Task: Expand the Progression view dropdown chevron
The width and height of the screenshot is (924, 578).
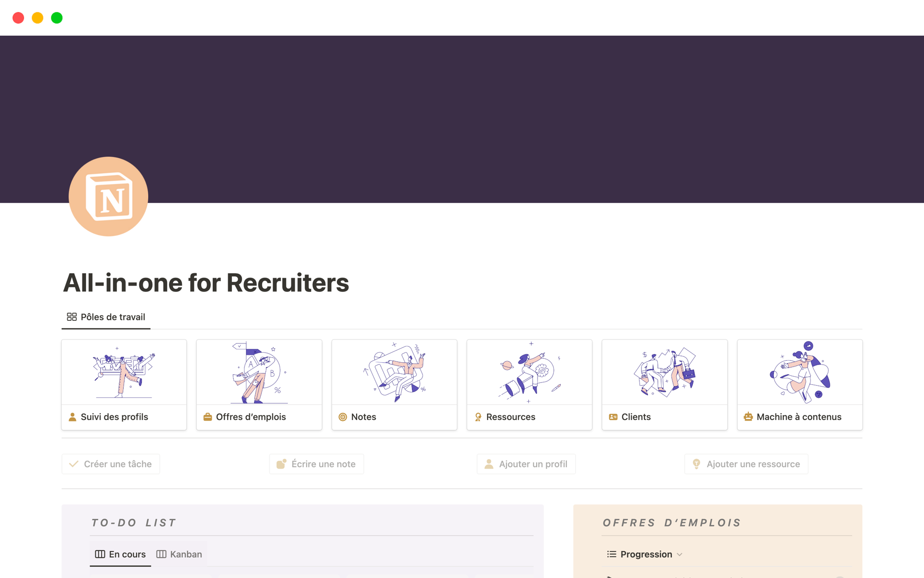Action: tap(680, 554)
